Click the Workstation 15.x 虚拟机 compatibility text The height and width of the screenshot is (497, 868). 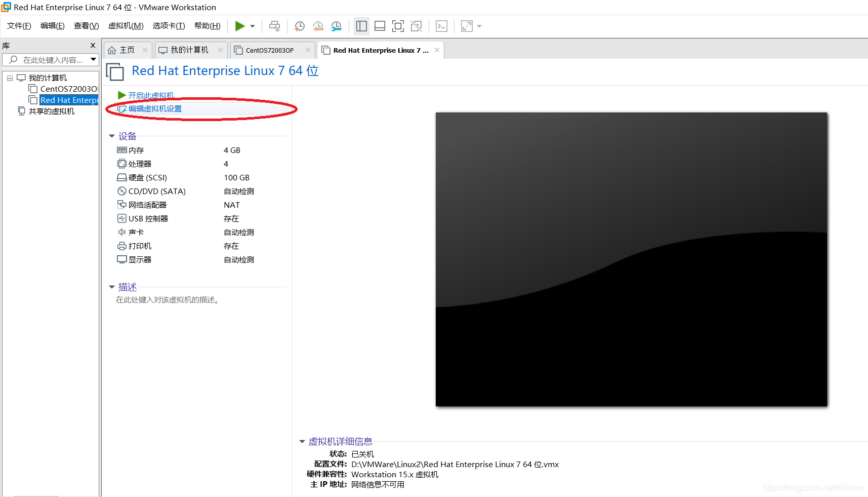pyautogui.click(x=395, y=475)
